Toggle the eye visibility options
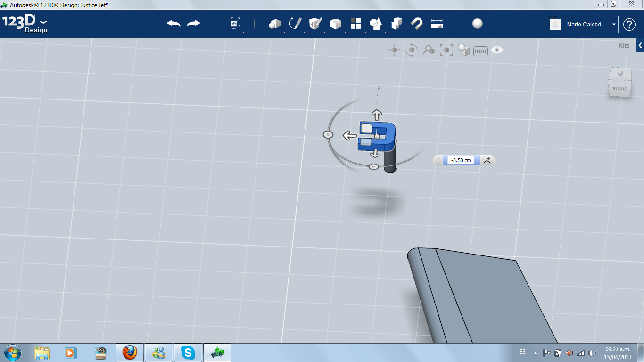The height and width of the screenshot is (362, 644). (497, 50)
